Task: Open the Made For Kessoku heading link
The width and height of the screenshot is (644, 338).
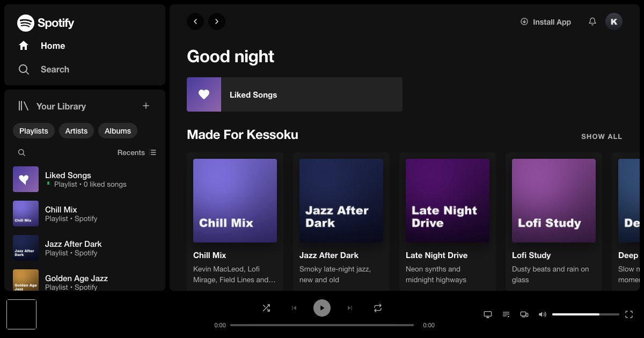Action: [x=243, y=135]
